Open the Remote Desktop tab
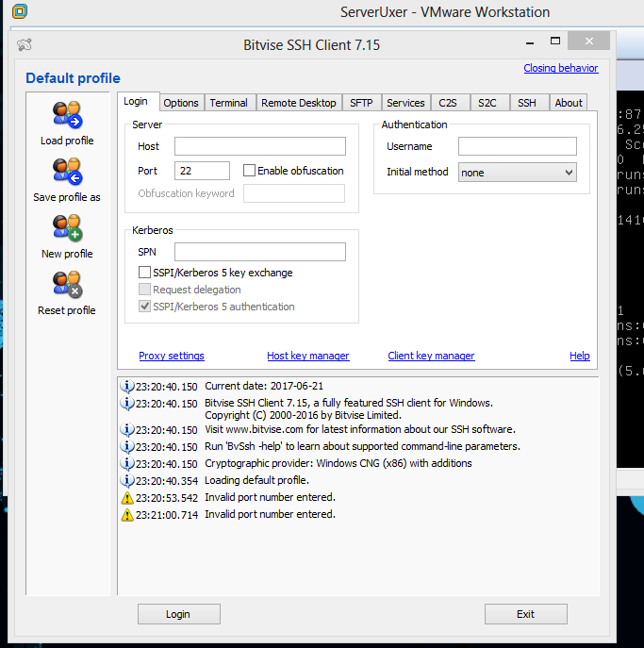Image resolution: width=644 pixels, height=648 pixels. point(299,103)
